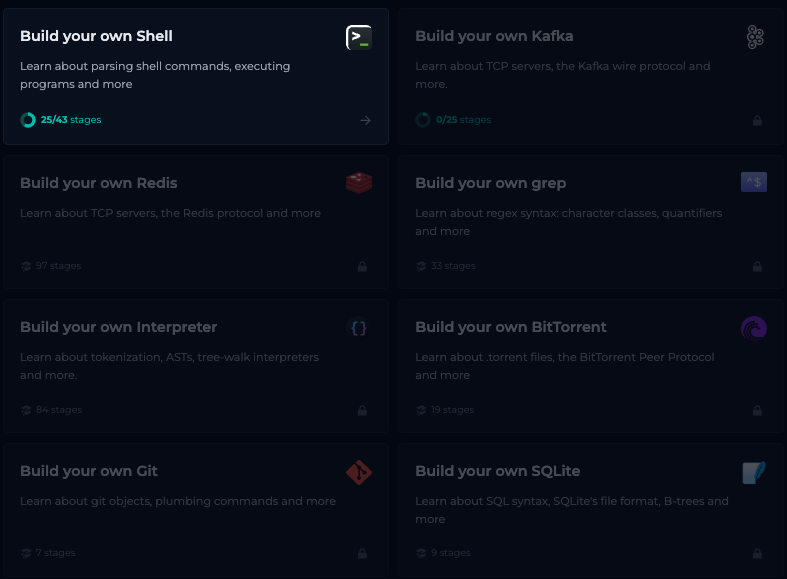Select Build your own BitTorrent heading

(x=510, y=327)
